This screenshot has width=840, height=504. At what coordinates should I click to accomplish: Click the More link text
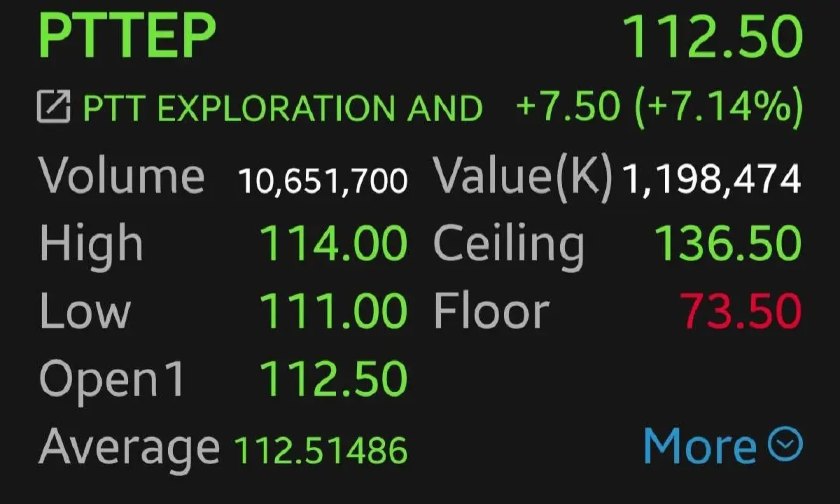700,446
